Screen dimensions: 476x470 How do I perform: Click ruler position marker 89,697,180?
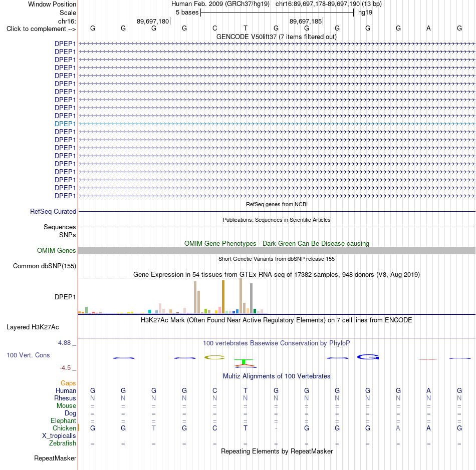pos(153,21)
